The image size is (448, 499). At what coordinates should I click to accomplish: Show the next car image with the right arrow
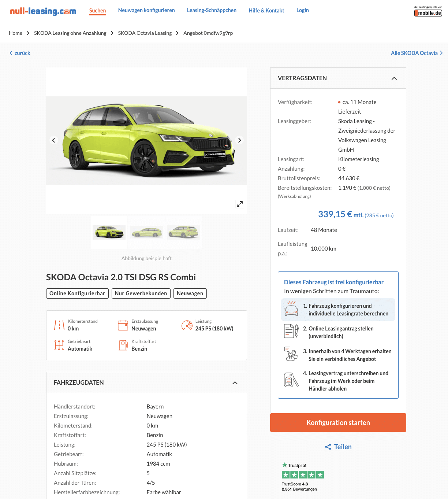tap(239, 140)
